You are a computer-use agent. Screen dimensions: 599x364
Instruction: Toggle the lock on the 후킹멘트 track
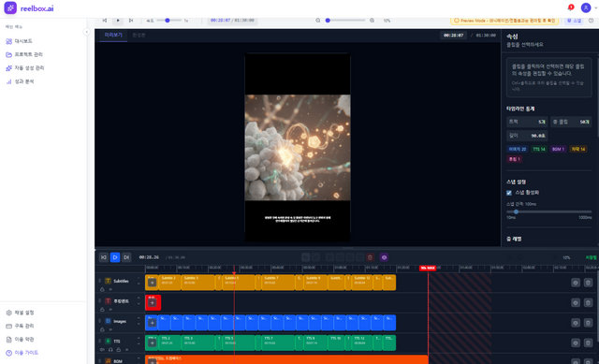click(102, 310)
